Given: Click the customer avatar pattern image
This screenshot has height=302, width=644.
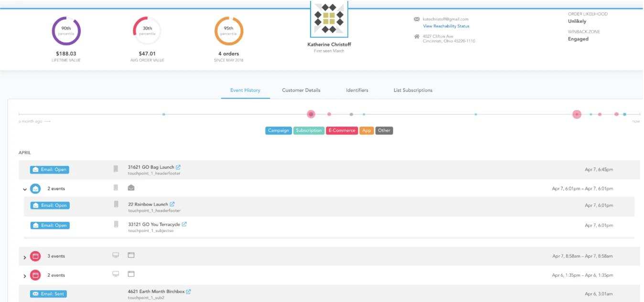Looking at the screenshot, I should (x=329, y=19).
